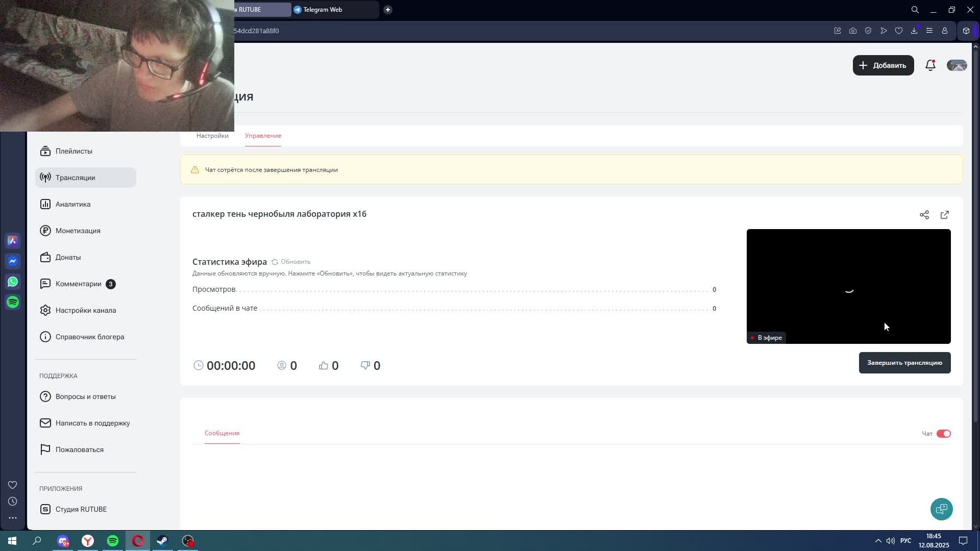Click the Steam icon in the taskbar

162,541
